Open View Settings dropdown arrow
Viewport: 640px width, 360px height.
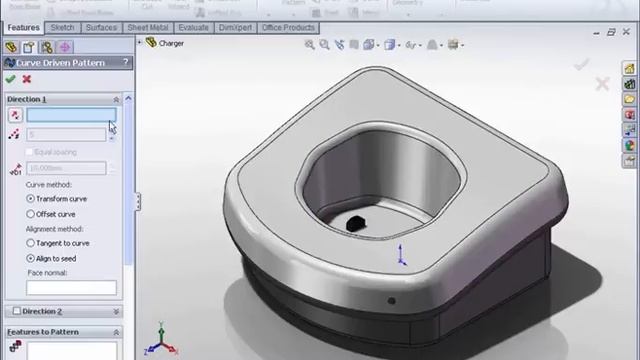[462, 45]
